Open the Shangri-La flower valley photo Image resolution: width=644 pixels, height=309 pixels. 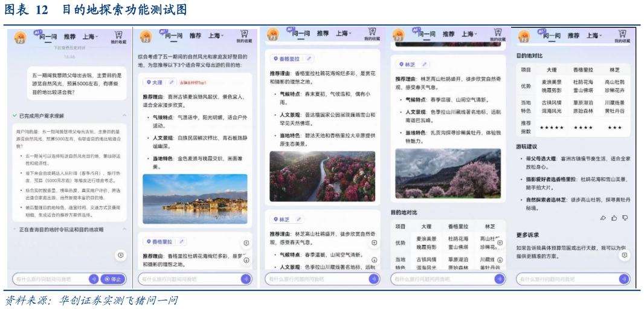point(323,177)
